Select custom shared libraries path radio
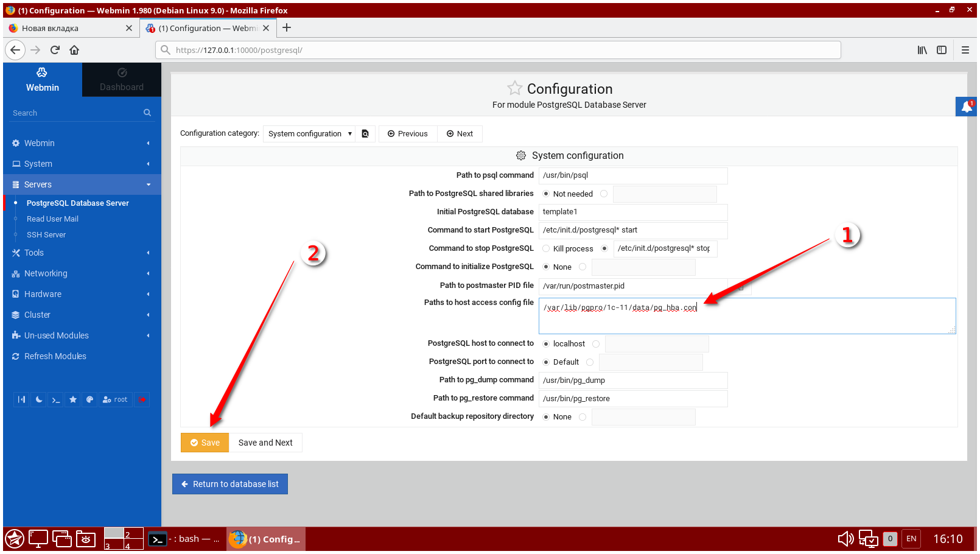This screenshot has height=554, width=980. coord(604,194)
